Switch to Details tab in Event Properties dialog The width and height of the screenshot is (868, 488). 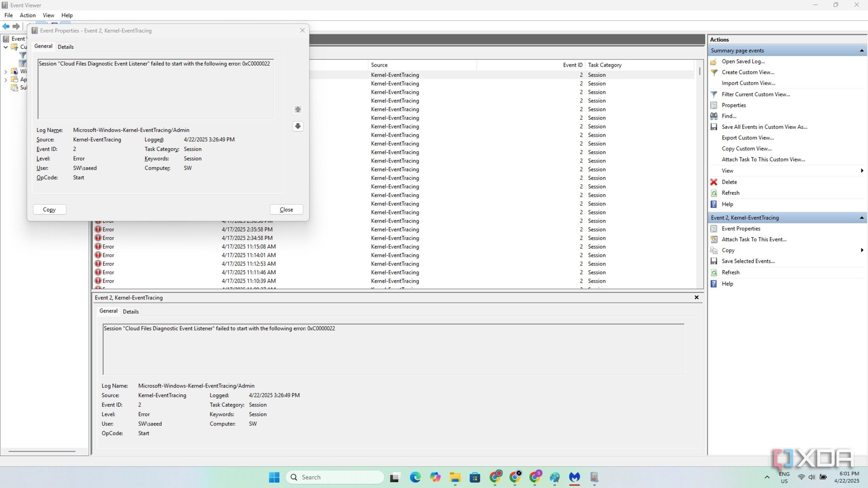(66, 47)
